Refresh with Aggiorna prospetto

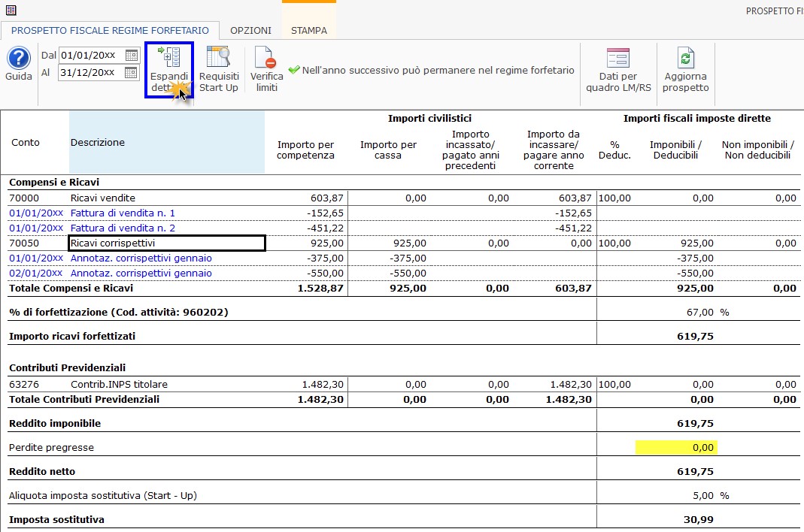(686, 70)
